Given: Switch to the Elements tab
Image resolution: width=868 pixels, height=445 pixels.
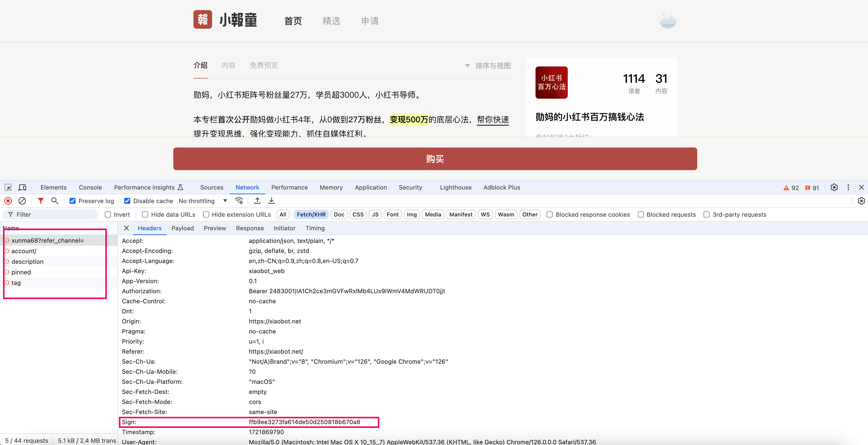Looking at the screenshot, I should pyautogui.click(x=53, y=188).
